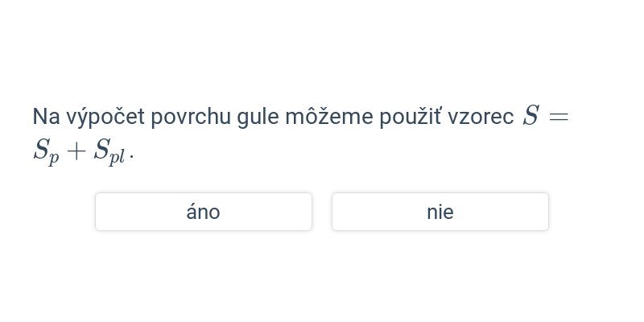Click the subscript "p" under first S

point(54,160)
